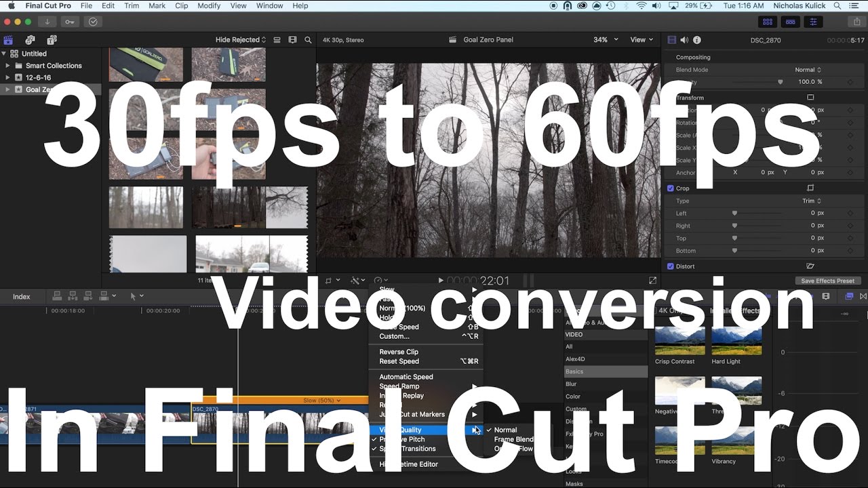Show Background Tasks checkmark icon

[93, 22]
